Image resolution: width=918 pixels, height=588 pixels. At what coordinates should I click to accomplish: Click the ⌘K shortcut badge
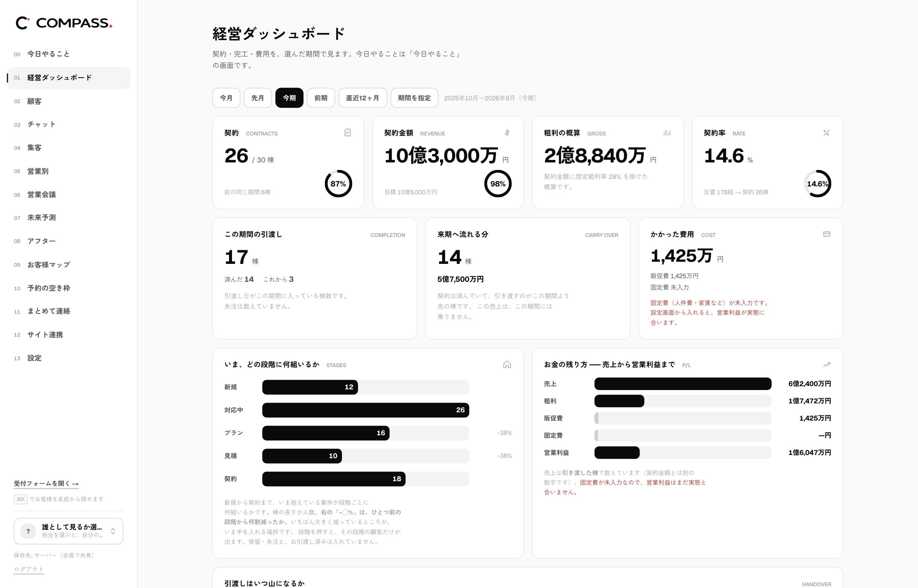coord(21,499)
